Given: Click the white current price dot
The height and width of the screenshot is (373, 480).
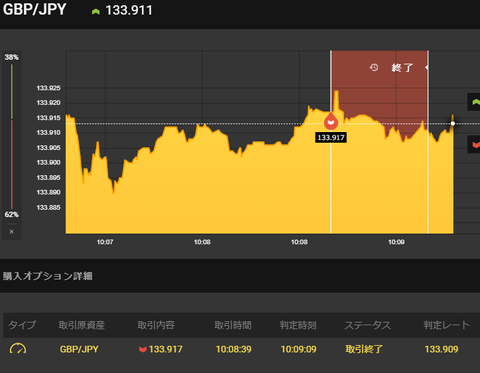Looking at the screenshot, I should 453,124.
